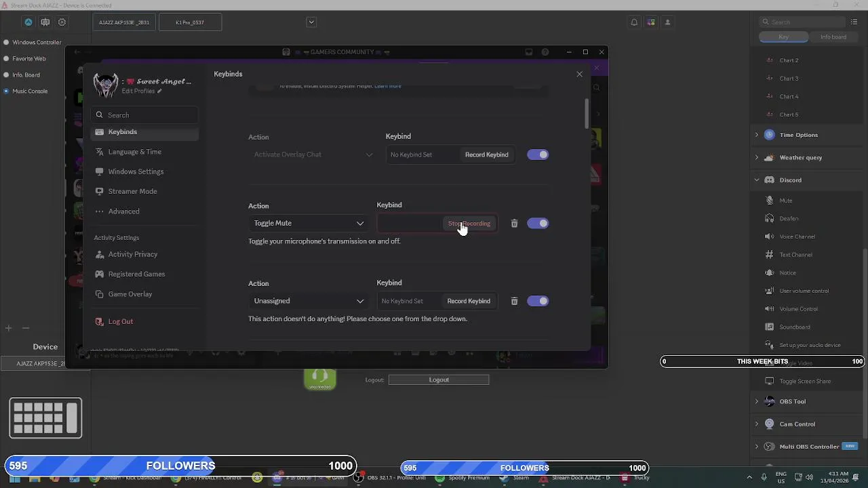
Task: Open the Stream Dock user account icon
Action: 667,22
